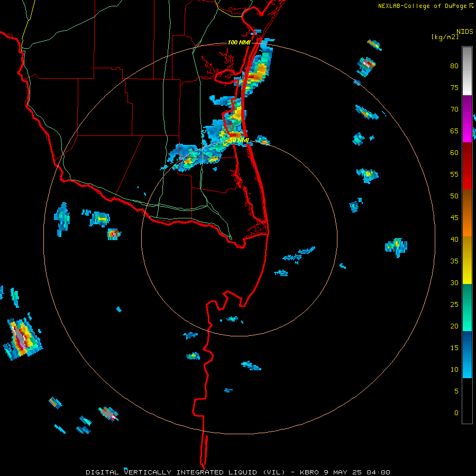476x476 pixels.
Task: Click the 35 value on the VIL scale
Action: pyautogui.click(x=454, y=261)
